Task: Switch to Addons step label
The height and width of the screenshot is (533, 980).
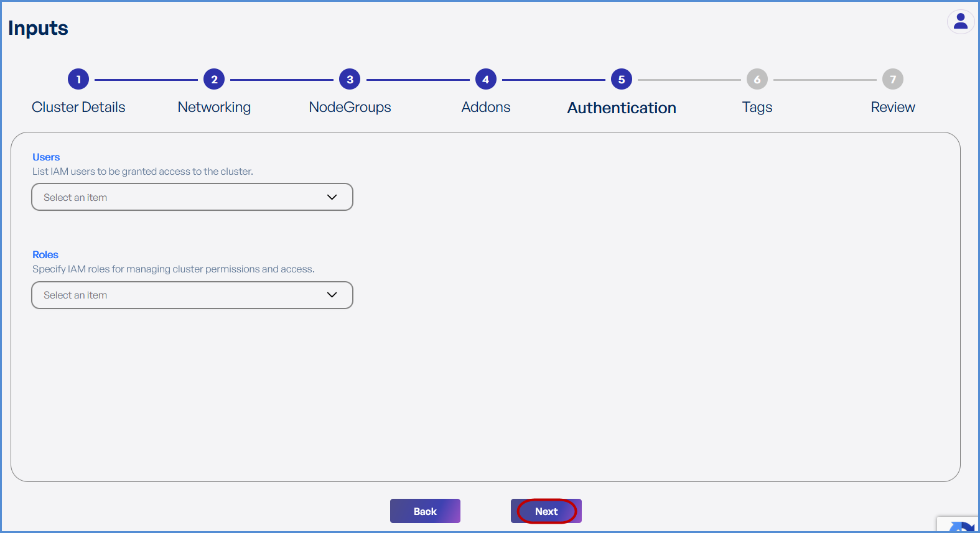Action: pyautogui.click(x=485, y=107)
